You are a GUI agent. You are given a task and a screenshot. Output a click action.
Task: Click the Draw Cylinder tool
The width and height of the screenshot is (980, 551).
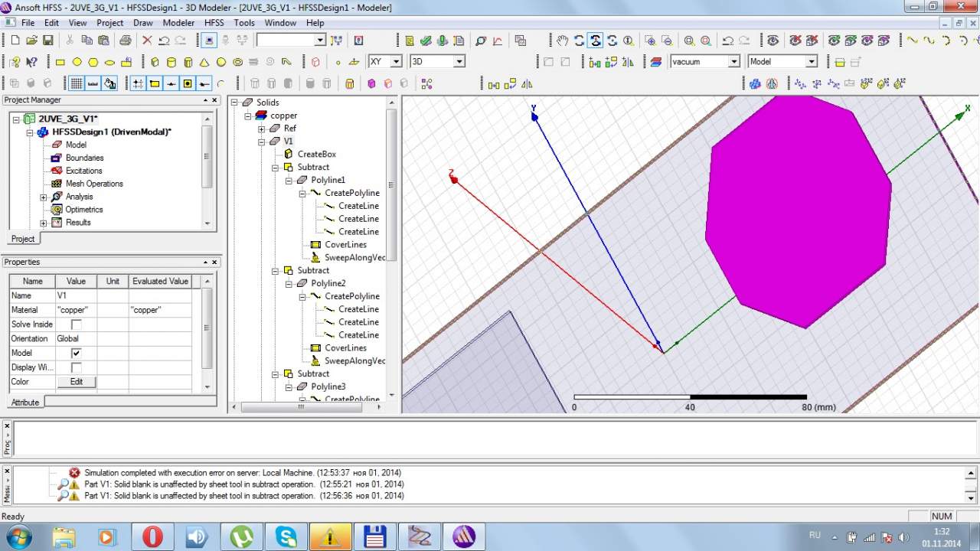171,62
